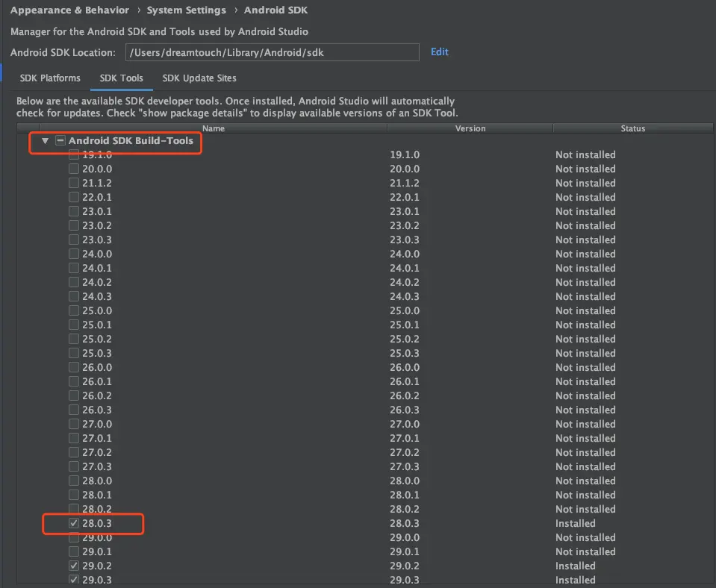Tick the 24.0.2 build-tools checkbox
Screen dimensions: 716x588
point(73,282)
